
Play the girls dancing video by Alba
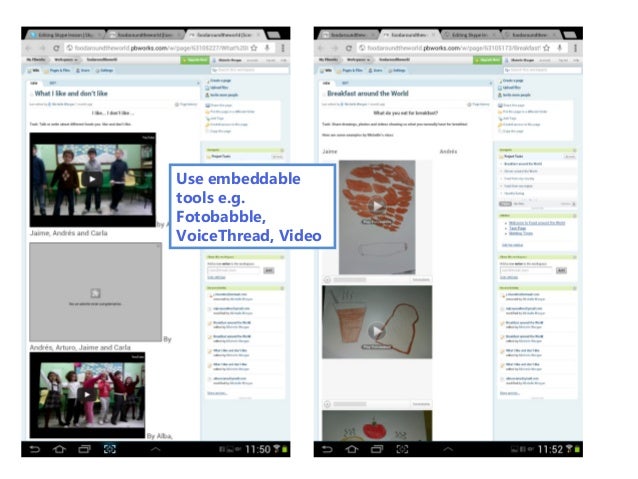point(87,394)
